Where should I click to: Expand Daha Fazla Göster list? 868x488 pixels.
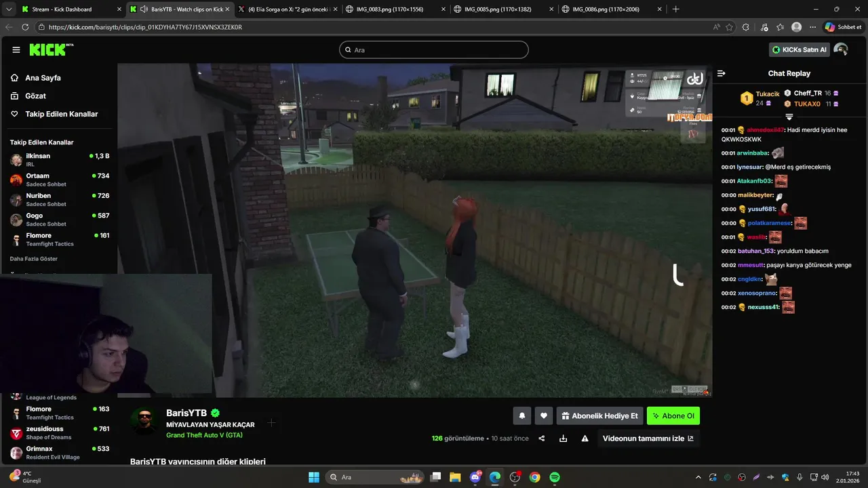pyautogui.click(x=34, y=259)
